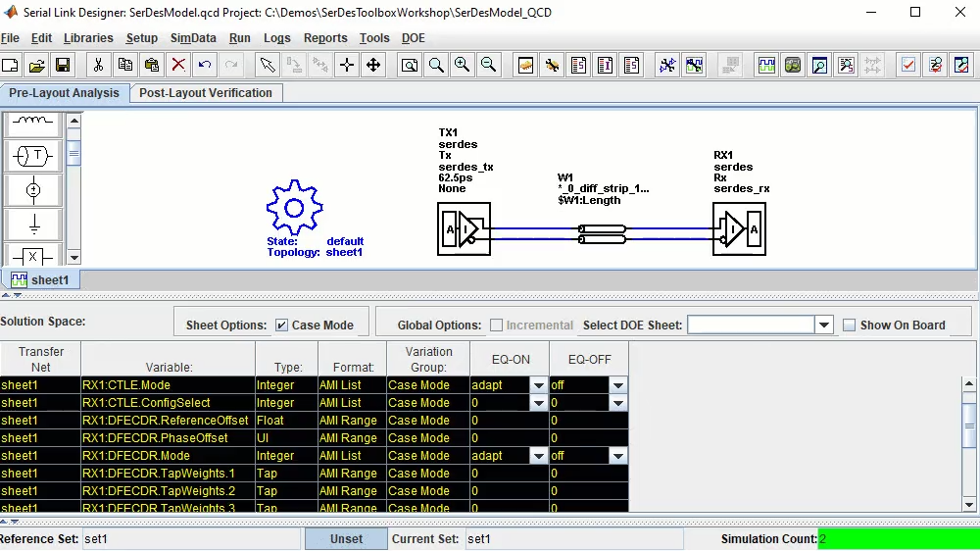
Task: Click the red checkmark validation icon
Action: 908,65
